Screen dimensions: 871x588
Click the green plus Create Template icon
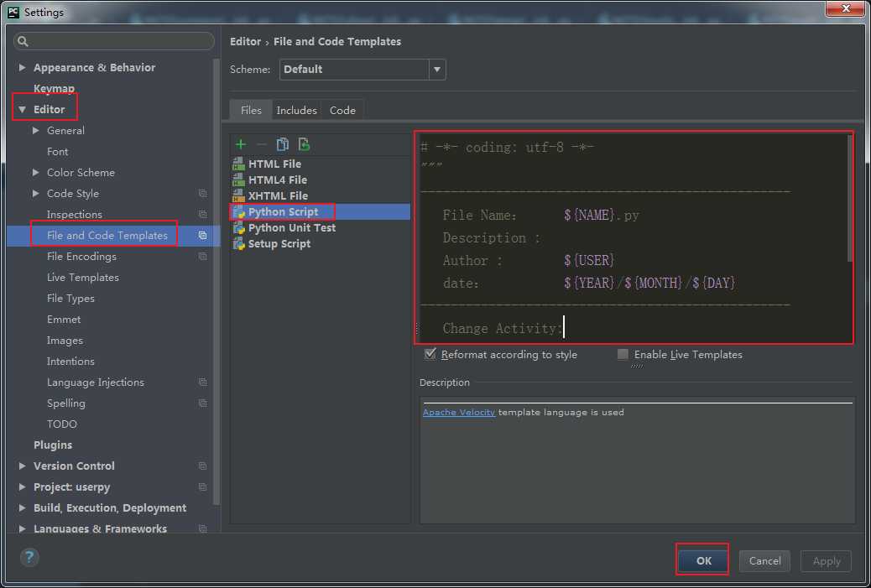pyautogui.click(x=241, y=144)
